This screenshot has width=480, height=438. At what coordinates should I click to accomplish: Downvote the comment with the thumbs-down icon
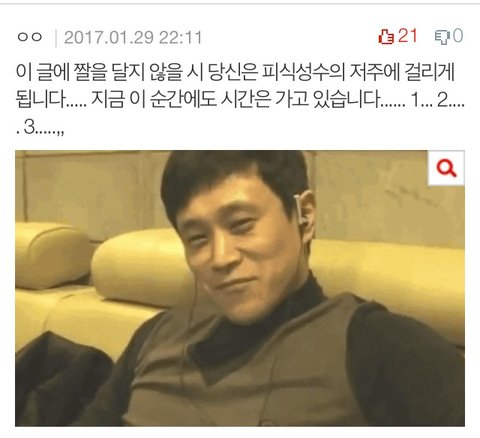coord(442,37)
